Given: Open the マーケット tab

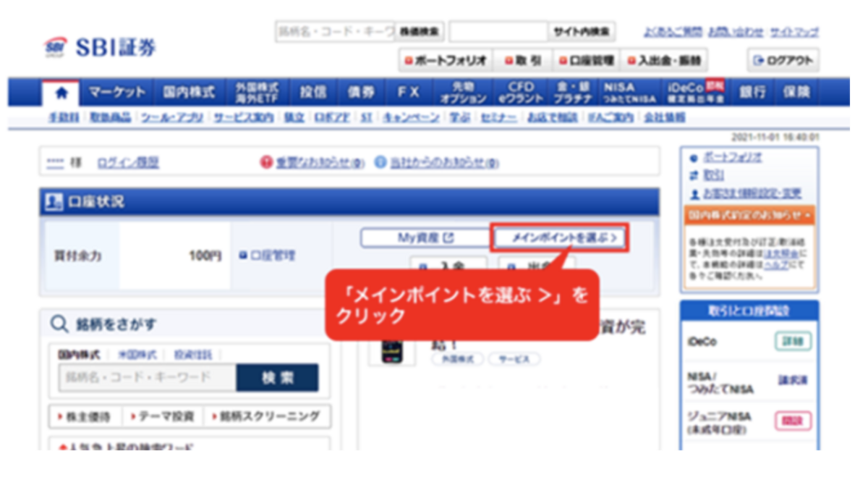Looking at the screenshot, I should [x=117, y=93].
